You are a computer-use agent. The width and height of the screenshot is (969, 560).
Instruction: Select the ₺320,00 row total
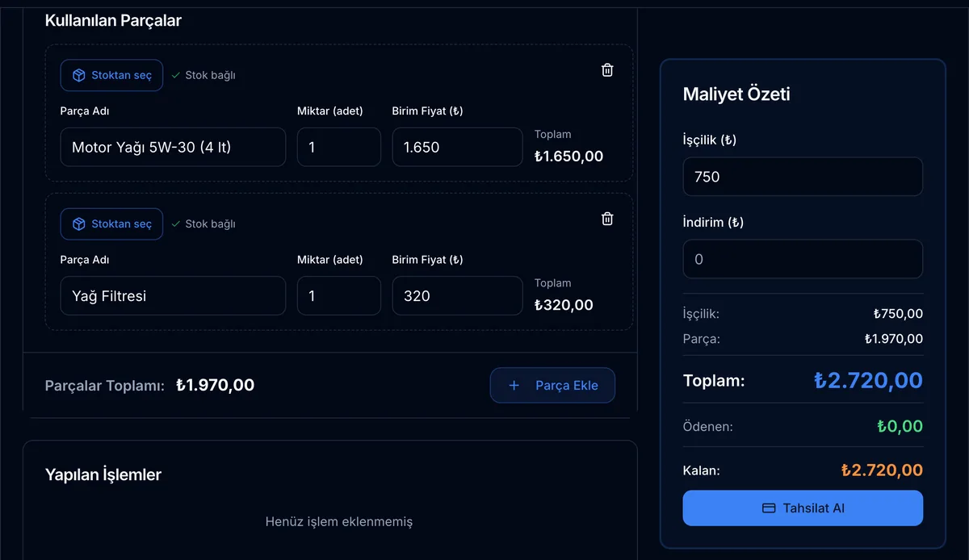(x=564, y=305)
